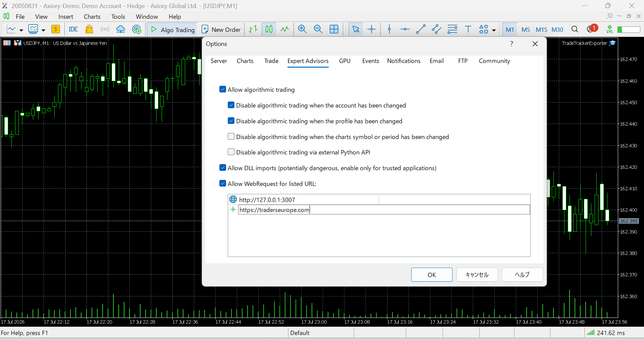Open the dollar sign trading icon
The image size is (644, 340).
coord(56,29)
